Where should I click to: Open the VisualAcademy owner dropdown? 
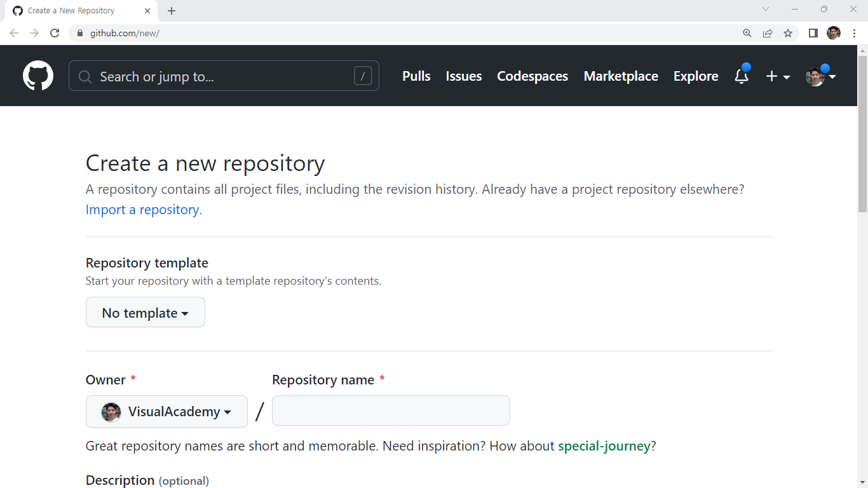click(166, 411)
